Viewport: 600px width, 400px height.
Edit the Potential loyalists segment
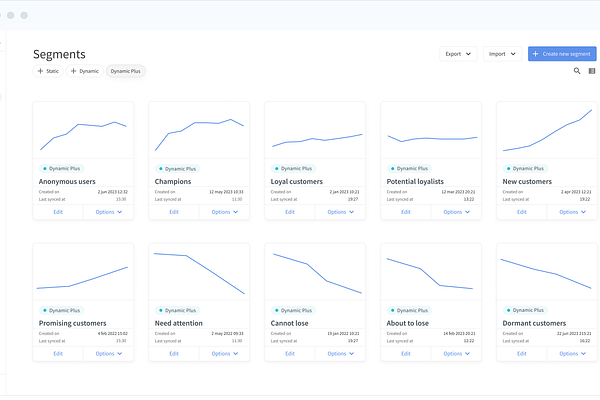click(406, 212)
